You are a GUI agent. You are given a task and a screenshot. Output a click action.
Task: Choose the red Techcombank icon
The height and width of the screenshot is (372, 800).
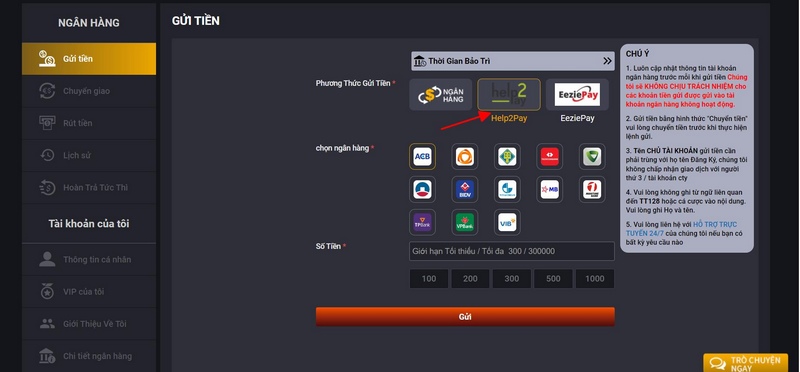(x=549, y=157)
